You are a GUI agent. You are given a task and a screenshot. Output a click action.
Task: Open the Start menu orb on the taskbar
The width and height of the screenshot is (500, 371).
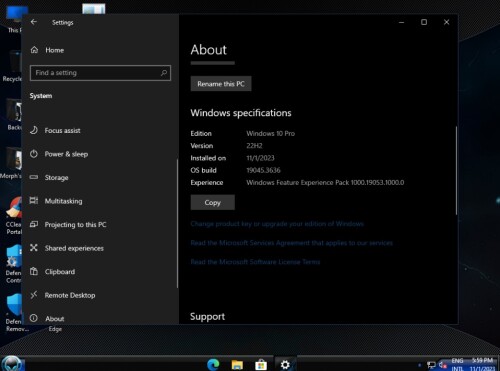(x=12, y=363)
